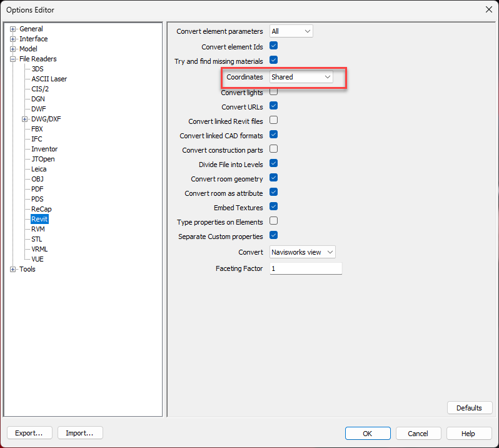
Task: Select ReCap file reader
Action: tap(41, 210)
